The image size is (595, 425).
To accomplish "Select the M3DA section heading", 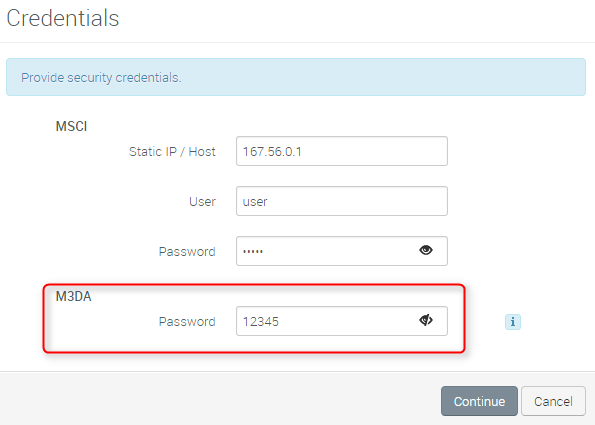I will [x=74, y=296].
